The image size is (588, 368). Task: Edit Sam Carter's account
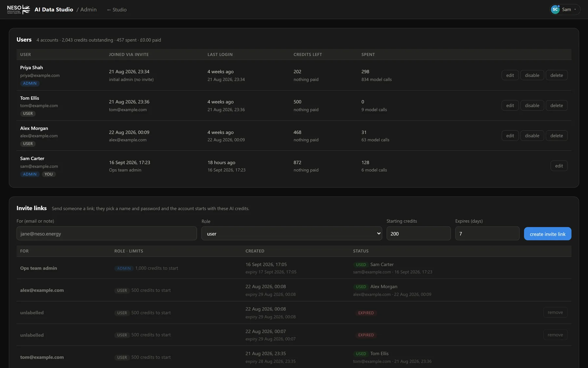[x=559, y=166]
